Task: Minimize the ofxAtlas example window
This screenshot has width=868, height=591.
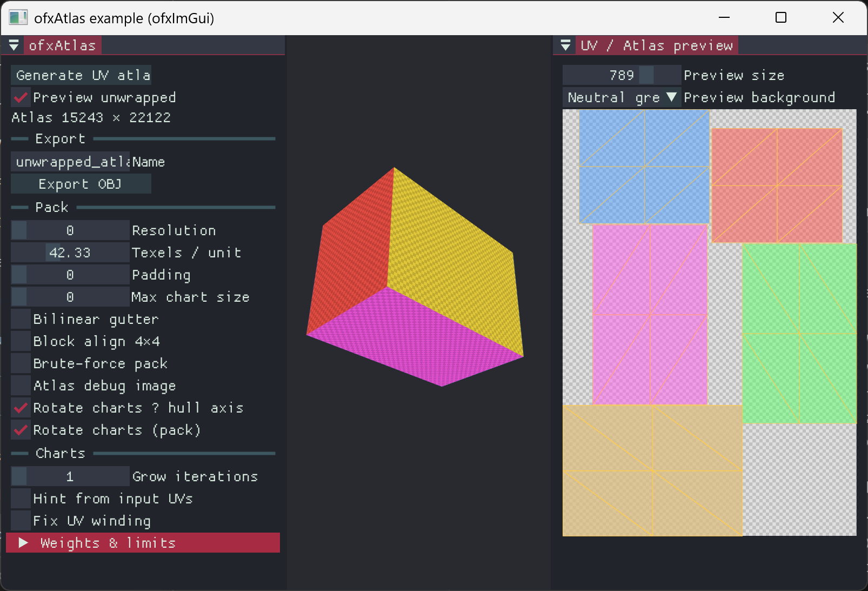Action: pyautogui.click(x=724, y=17)
